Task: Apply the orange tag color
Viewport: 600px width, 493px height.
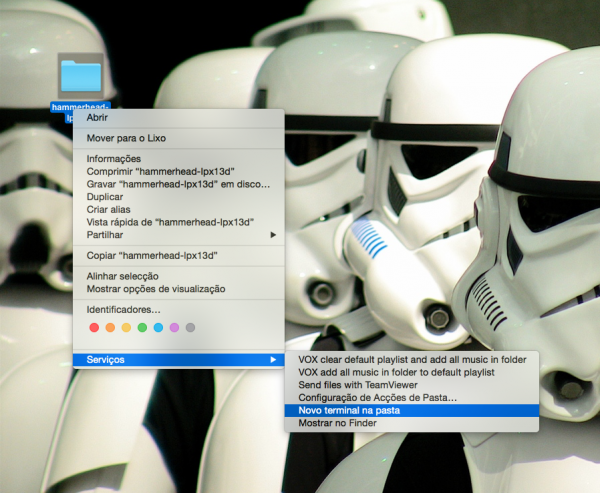Action: click(x=110, y=328)
